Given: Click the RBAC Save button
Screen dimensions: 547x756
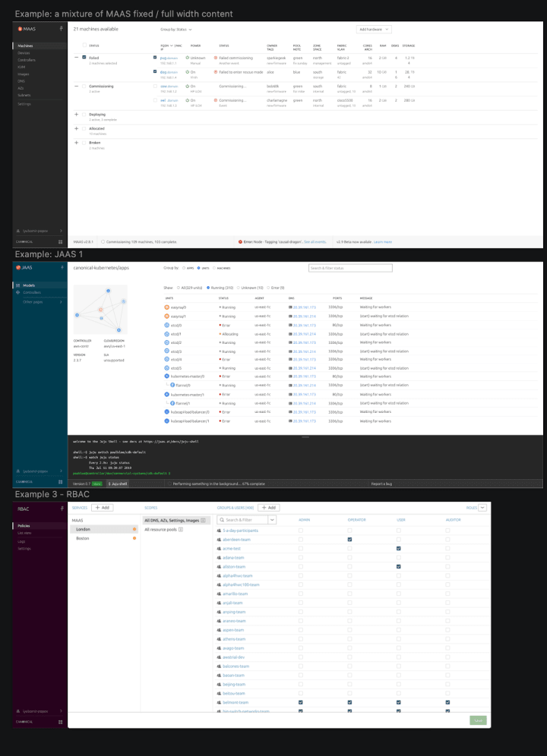Looking at the screenshot, I should (478, 720).
